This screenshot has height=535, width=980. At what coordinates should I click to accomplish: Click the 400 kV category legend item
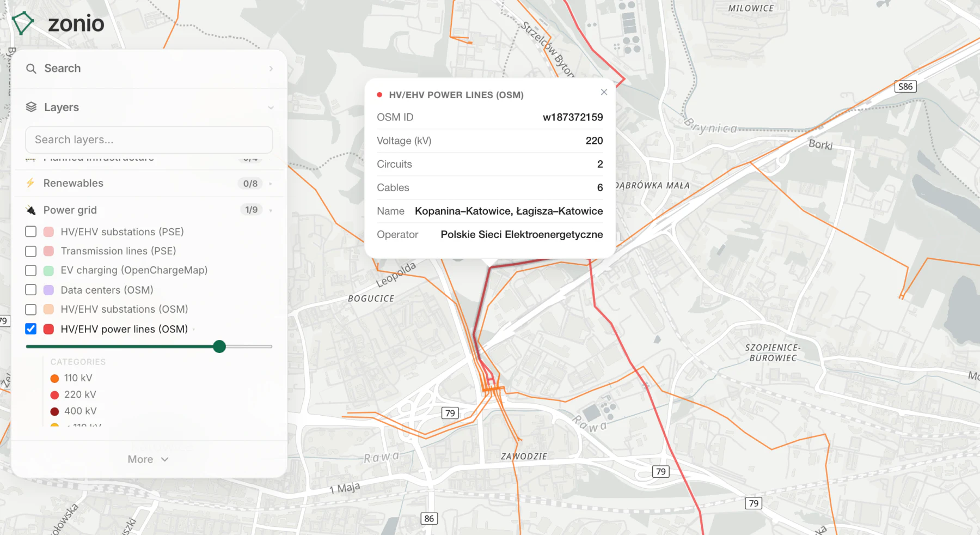(x=73, y=411)
